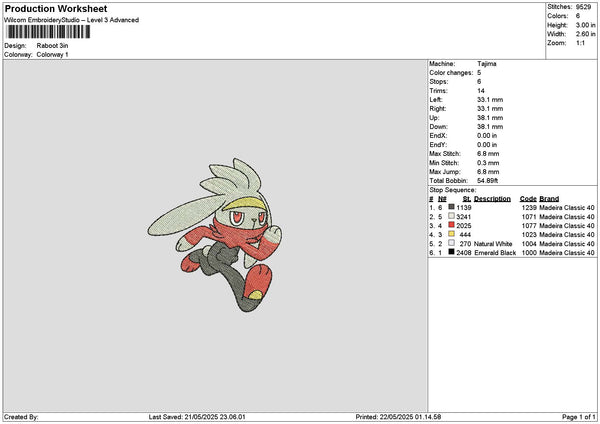
Task: Click the Min Stitch value 0.3 mm
Action: pos(488,163)
